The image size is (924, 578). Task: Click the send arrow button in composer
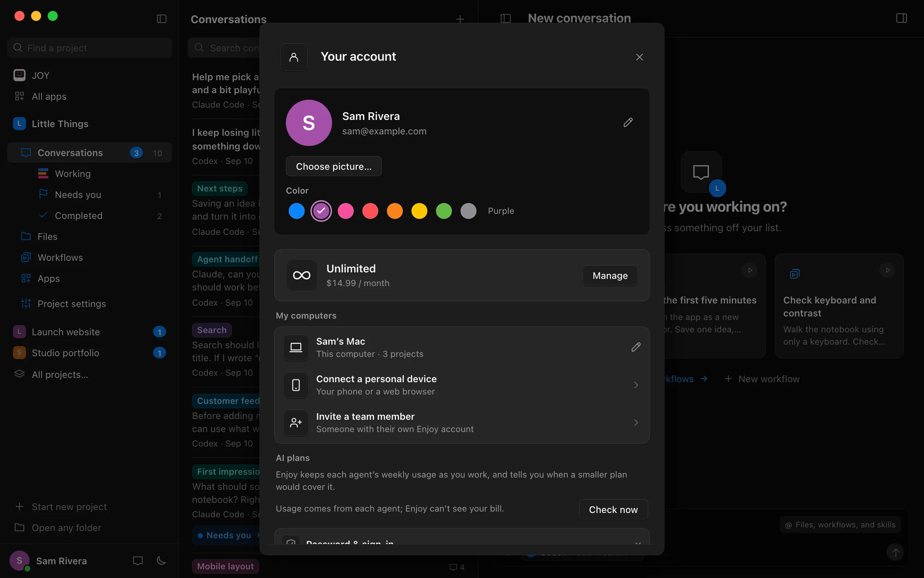tap(895, 552)
